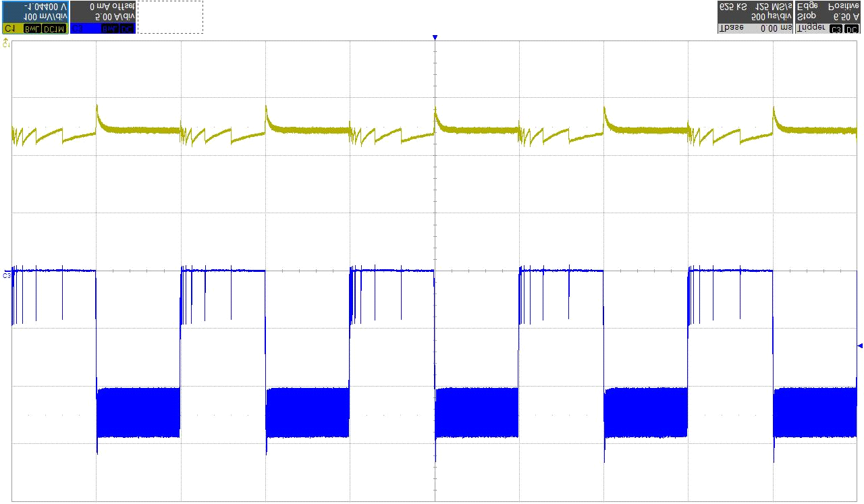Click the DC badge in the Trigger box

coord(852,29)
